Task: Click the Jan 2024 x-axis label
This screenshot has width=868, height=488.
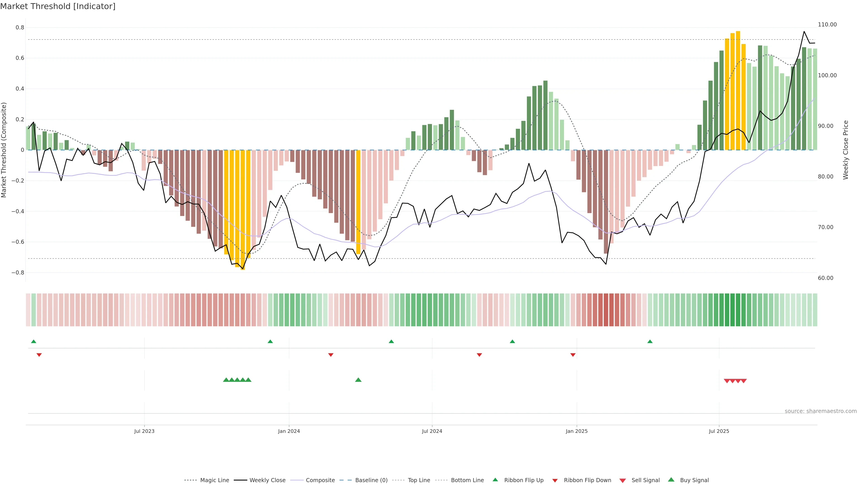Action: 289,431
